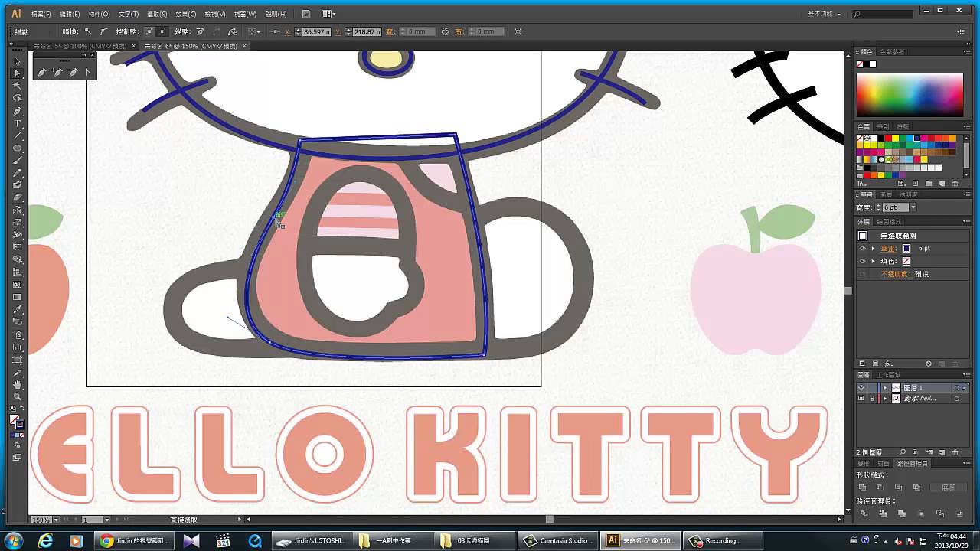Select the Gradient tool

click(18, 297)
